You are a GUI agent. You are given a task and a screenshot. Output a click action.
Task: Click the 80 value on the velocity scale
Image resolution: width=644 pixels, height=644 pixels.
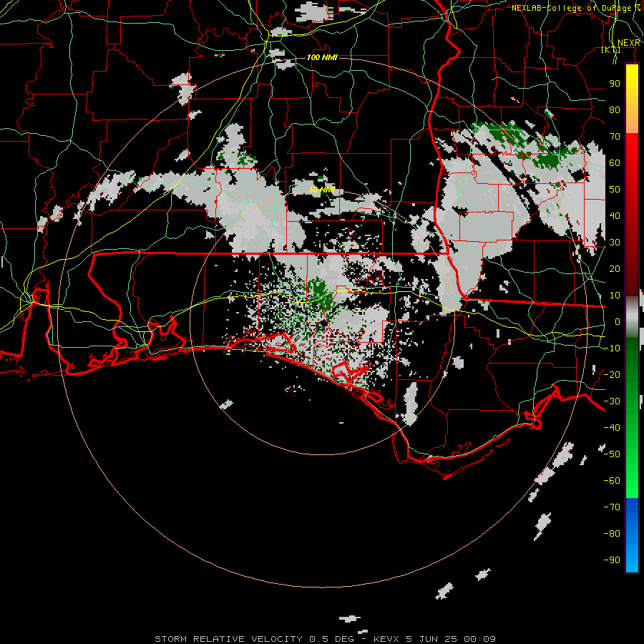(615, 110)
